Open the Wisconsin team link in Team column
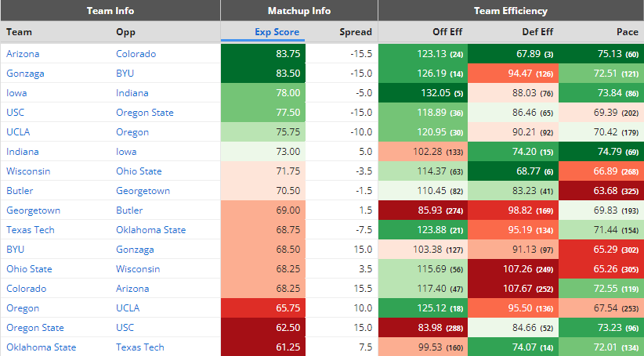644x356 pixels. 28,171
